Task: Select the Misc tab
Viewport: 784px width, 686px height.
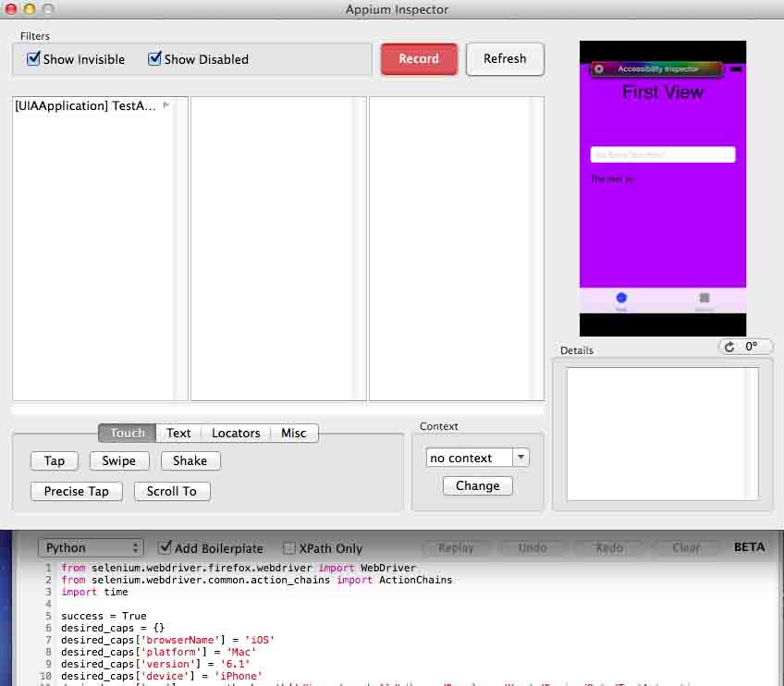Action: click(x=294, y=433)
